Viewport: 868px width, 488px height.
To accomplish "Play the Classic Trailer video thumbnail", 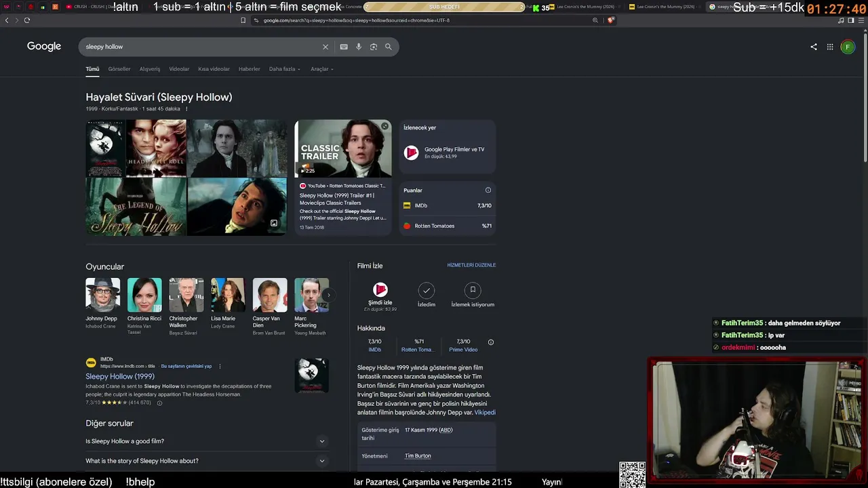I will [x=343, y=149].
